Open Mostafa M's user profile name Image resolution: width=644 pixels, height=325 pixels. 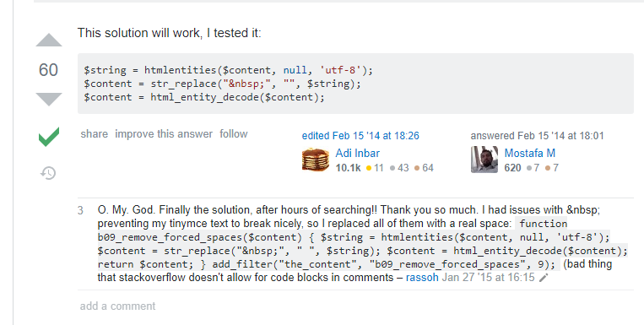[x=530, y=154]
